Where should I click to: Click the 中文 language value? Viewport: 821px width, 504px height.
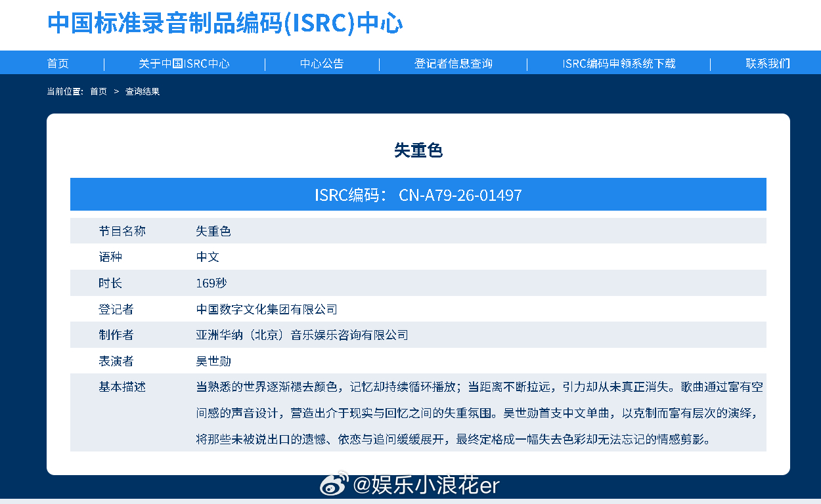click(x=208, y=257)
